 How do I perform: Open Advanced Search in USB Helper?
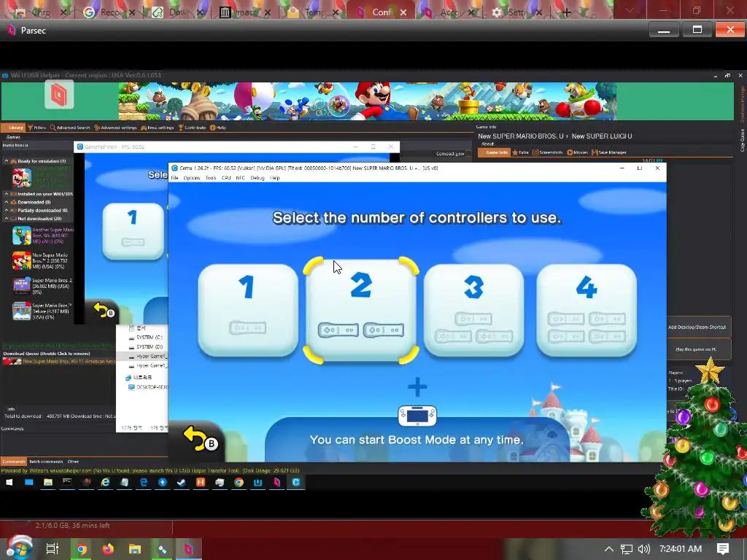pos(70,128)
